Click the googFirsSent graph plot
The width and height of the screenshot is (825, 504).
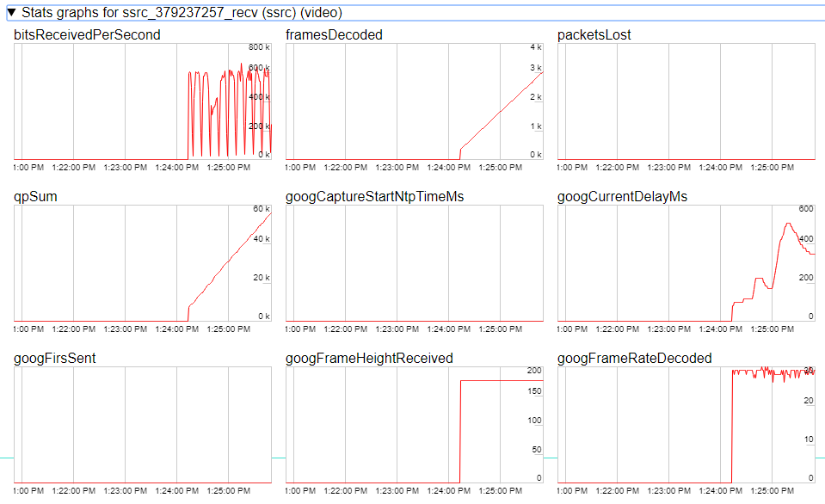(x=143, y=425)
